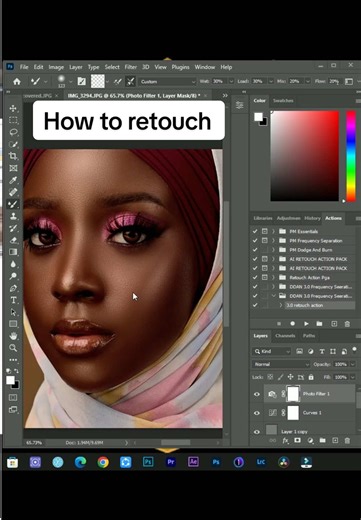Select the Eraser tool
Image resolution: width=361 pixels, height=520 pixels.
coord(13,240)
